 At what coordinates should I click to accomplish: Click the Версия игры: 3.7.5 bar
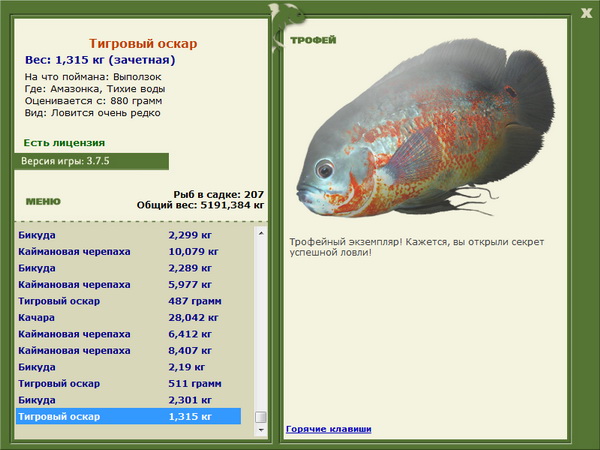pos(91,161)
